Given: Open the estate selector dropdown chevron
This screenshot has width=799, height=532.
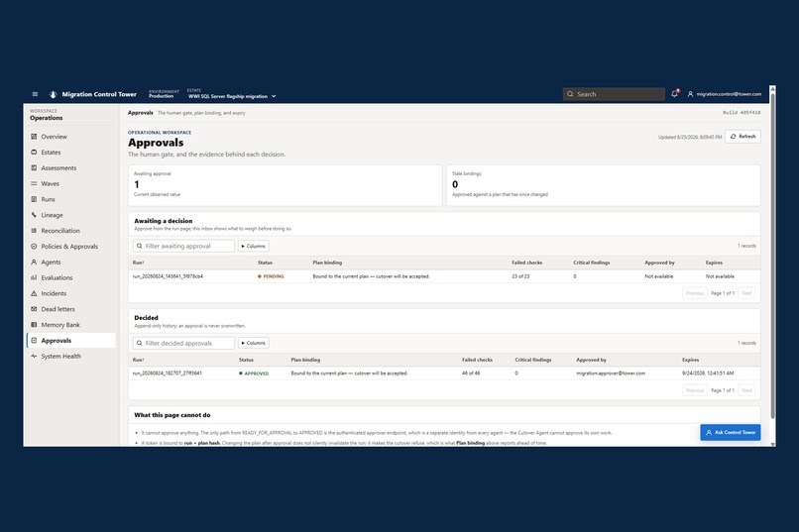Looking at the screenshot, I should coord(274,96).
